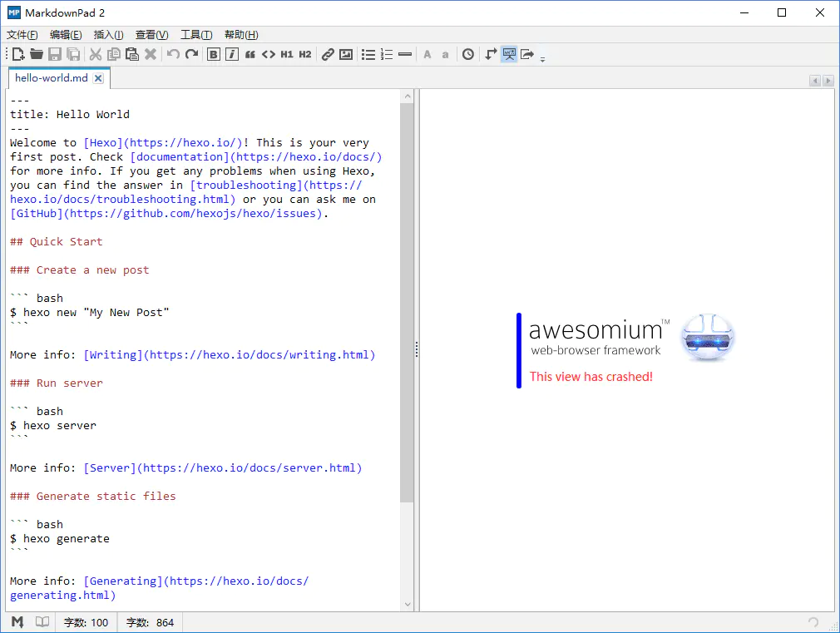Insert a horizontal rule
840x633 pixels.
(405, 54)
